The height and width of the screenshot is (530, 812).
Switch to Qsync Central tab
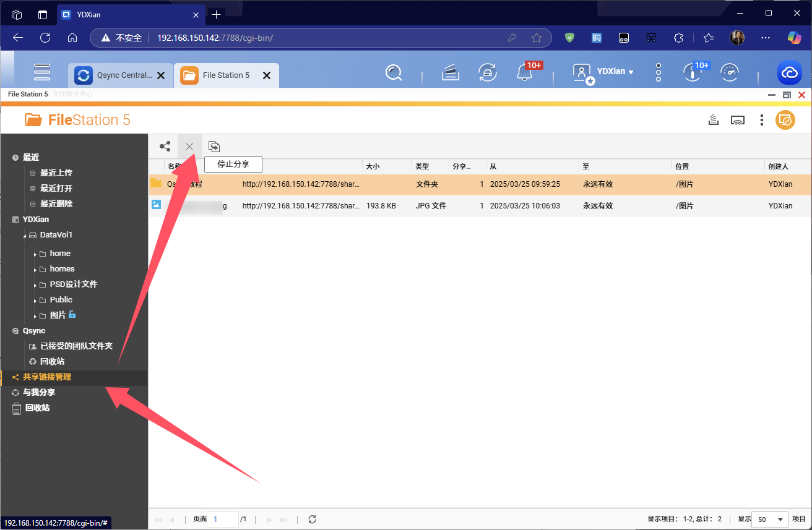point(120,75)
